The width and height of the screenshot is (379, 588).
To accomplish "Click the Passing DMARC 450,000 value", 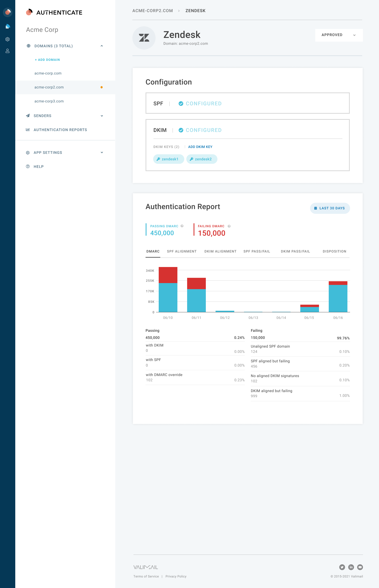I will click(162, 233).
